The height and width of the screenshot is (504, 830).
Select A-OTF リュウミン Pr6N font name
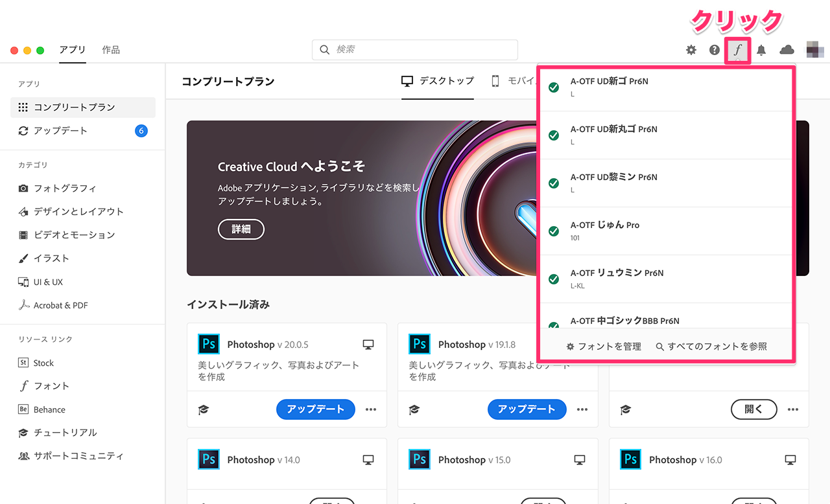click(617, 273)
